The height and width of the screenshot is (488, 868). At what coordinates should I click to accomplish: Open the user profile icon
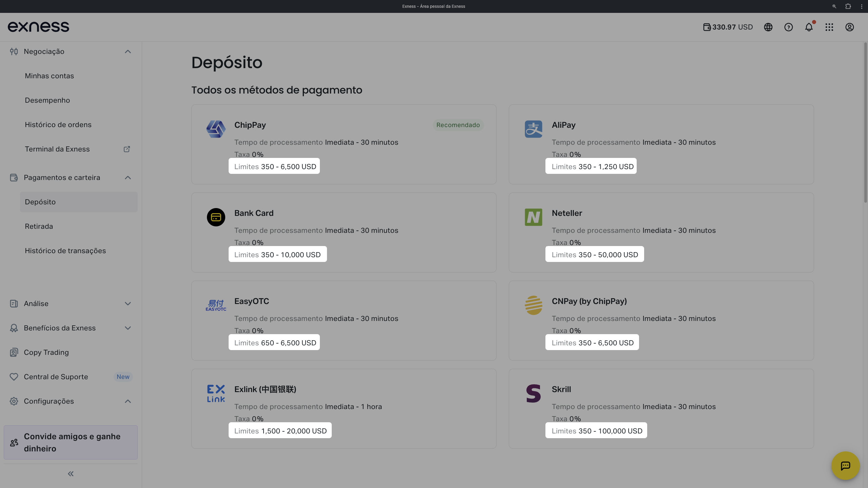pyautogui.click(x=850, y=27)
